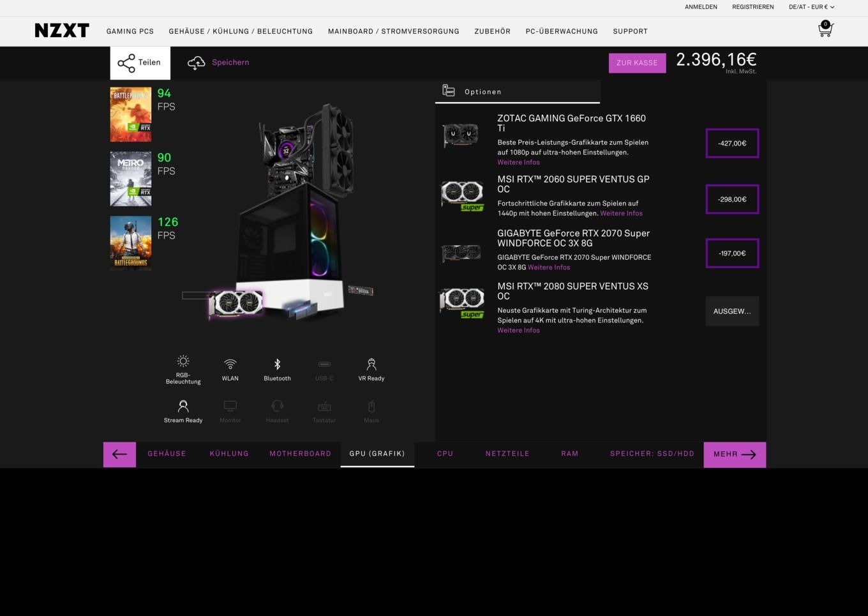Click the Zur Kasse checkout button
Image resolution: width=868 pixels, height=616 pixels.
point(637,63)
